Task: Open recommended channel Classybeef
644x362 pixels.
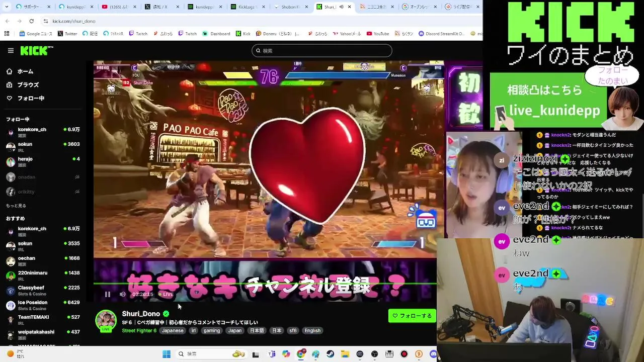Action: click(x=43, y=291)
